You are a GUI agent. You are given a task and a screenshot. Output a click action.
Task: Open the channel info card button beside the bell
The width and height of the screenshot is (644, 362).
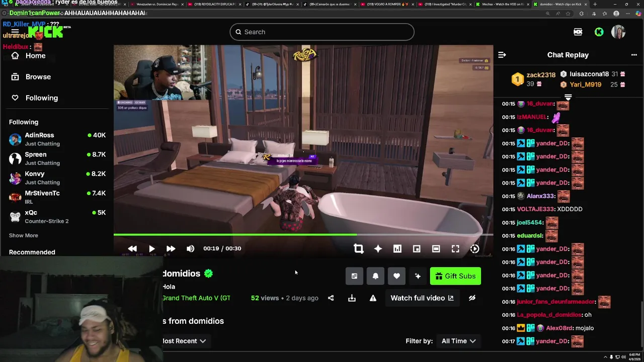pyautogui.click(x=354, y=276)
